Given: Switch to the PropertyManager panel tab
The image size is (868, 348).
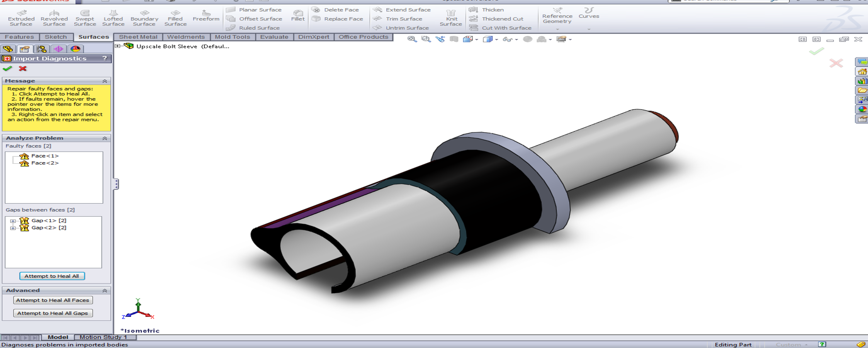Looking at the screenshot, I should coord(25,49).
